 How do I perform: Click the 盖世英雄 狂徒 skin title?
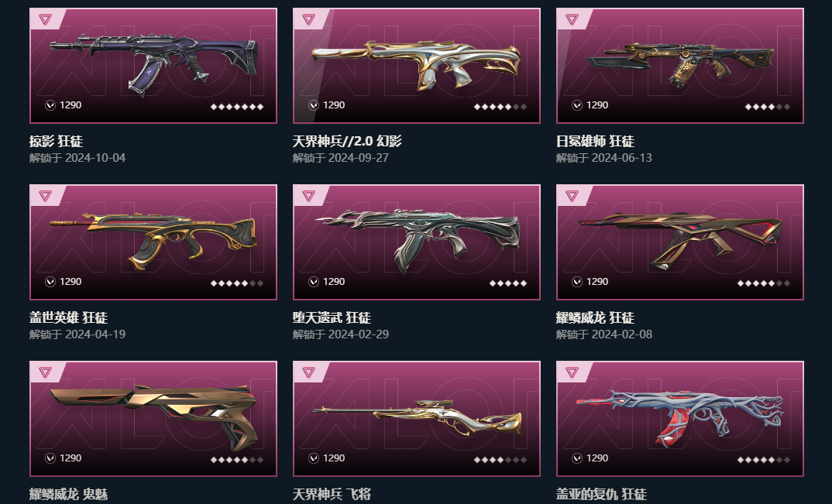pos(68,317)
